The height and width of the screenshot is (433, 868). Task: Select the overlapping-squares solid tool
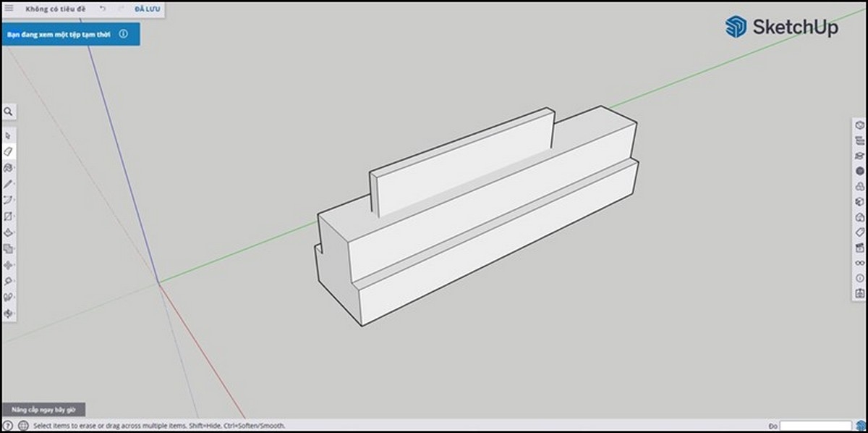(x=8, y=248)
